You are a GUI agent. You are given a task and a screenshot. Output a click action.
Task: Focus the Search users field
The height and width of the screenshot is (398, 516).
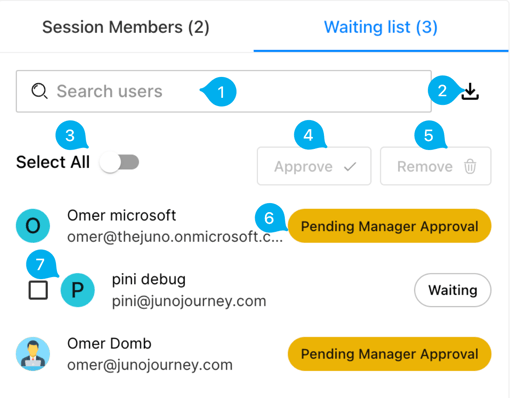(x=224, y=91)
